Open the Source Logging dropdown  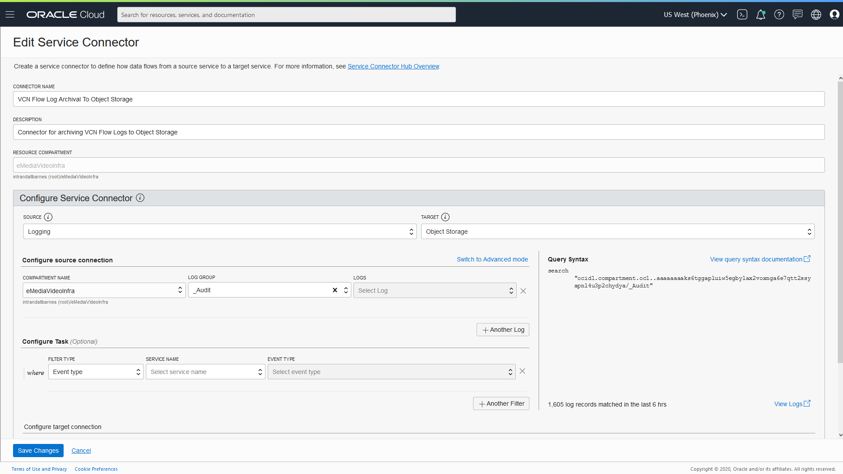click(x=219, y=232)
